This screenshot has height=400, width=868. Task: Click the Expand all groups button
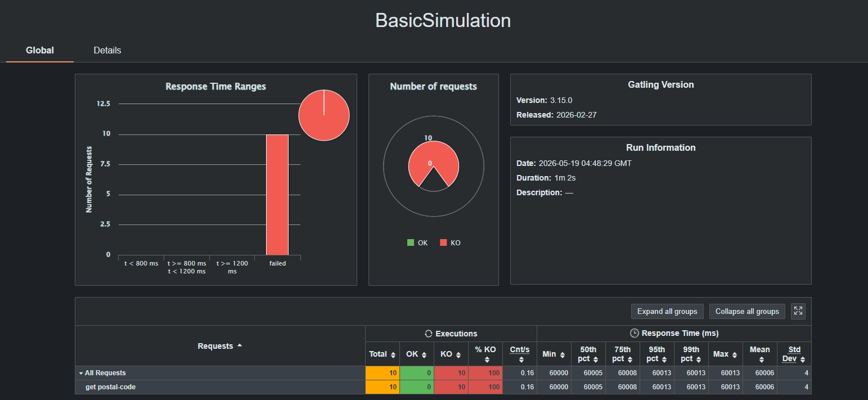(x=667, y=311)
